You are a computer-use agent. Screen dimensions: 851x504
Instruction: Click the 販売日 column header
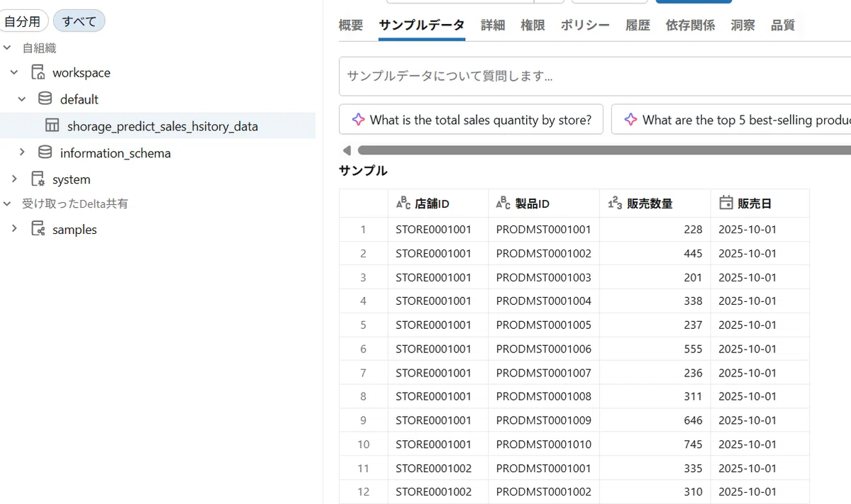click(x=760, y=203)
